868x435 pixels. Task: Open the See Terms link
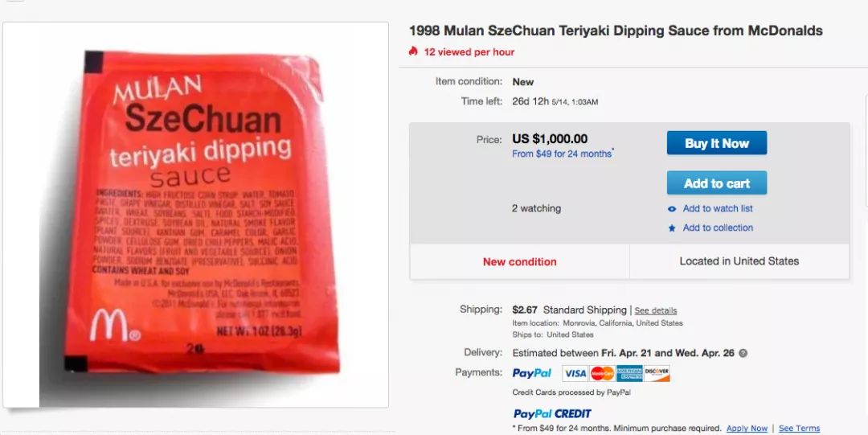(x=799, y=429)
